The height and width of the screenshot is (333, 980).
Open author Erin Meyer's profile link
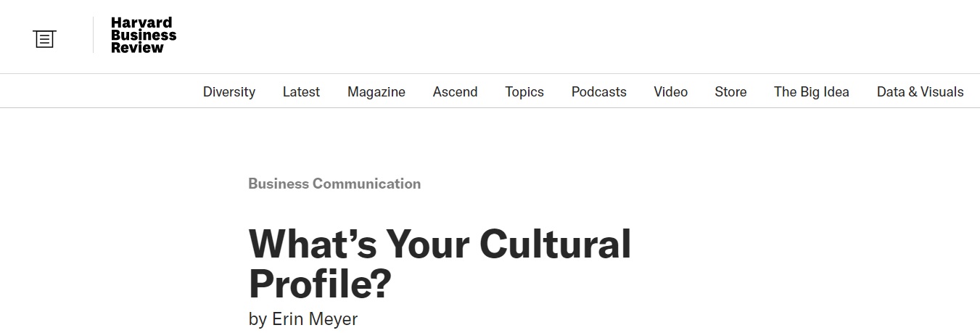315,319
